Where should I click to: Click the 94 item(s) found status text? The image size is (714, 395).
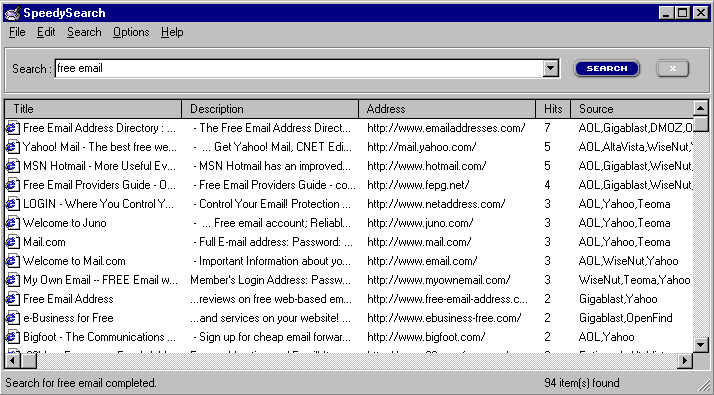[581, 383]
